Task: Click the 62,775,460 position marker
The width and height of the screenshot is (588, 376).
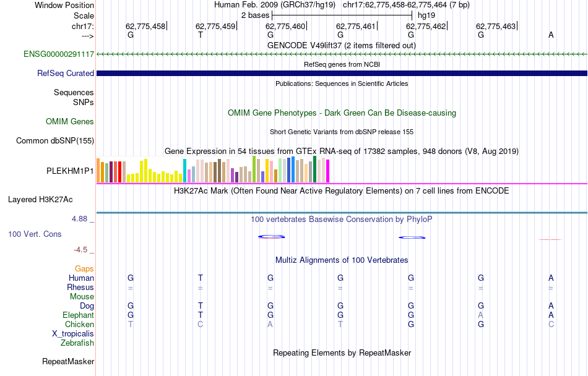Action: [x=286, y=26]
